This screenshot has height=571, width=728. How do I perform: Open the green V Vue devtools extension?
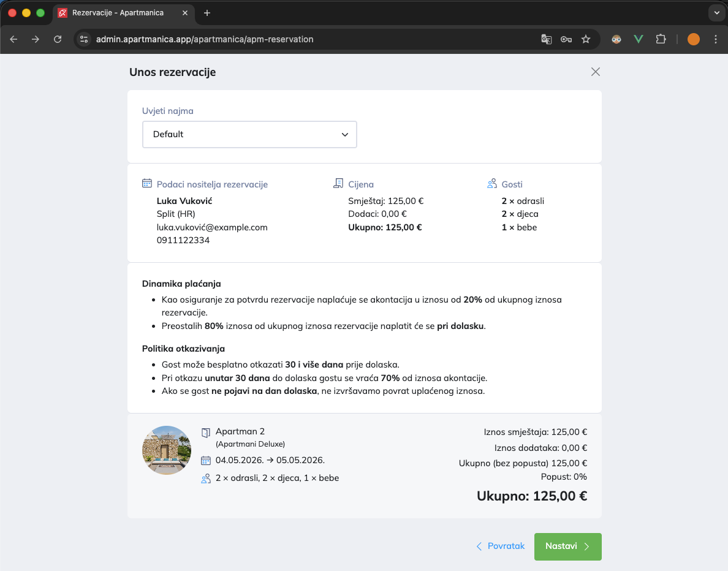pos(639,39)
